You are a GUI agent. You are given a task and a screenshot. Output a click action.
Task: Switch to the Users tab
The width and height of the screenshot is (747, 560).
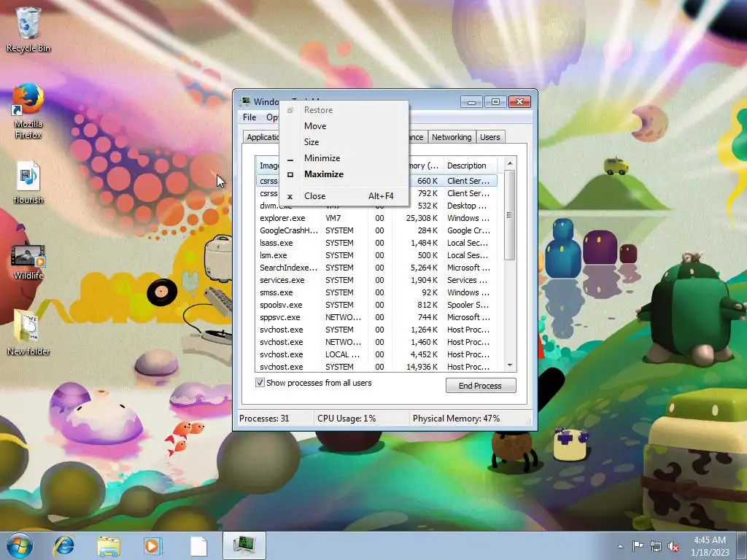tap(489, 137)
